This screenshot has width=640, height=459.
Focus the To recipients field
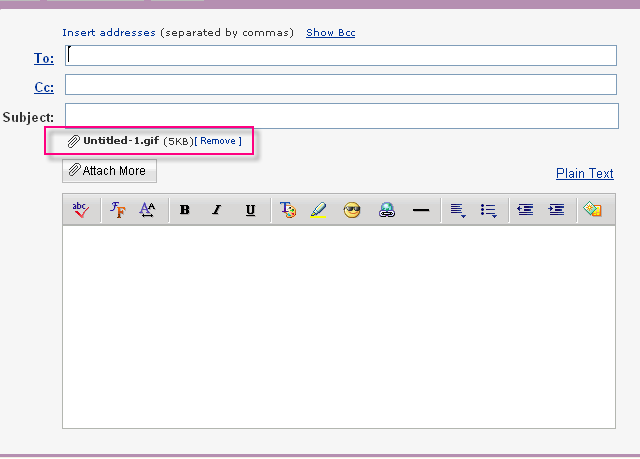(x=341, y=55)
